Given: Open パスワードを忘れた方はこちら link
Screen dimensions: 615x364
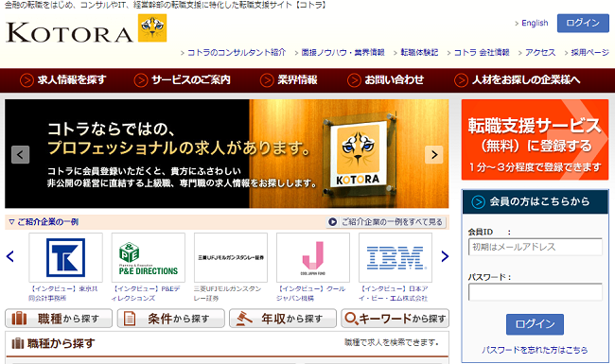Looking at the screenshot, I should 535,350.
